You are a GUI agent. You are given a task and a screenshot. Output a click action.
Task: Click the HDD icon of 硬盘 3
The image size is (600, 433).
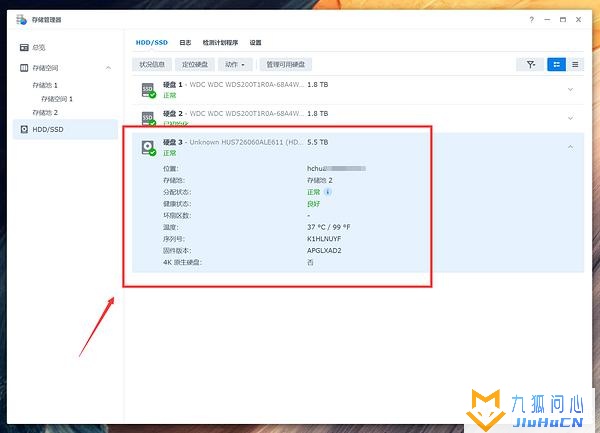coord(148,148)
